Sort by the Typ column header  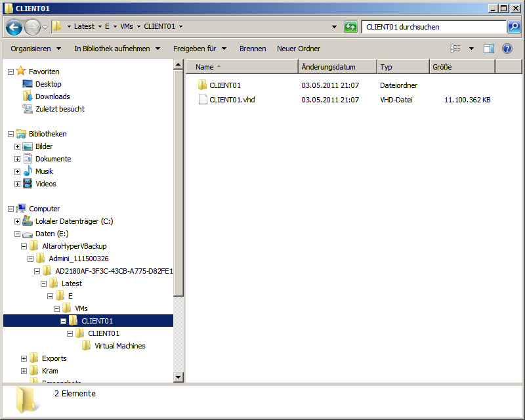pos(403,67)
